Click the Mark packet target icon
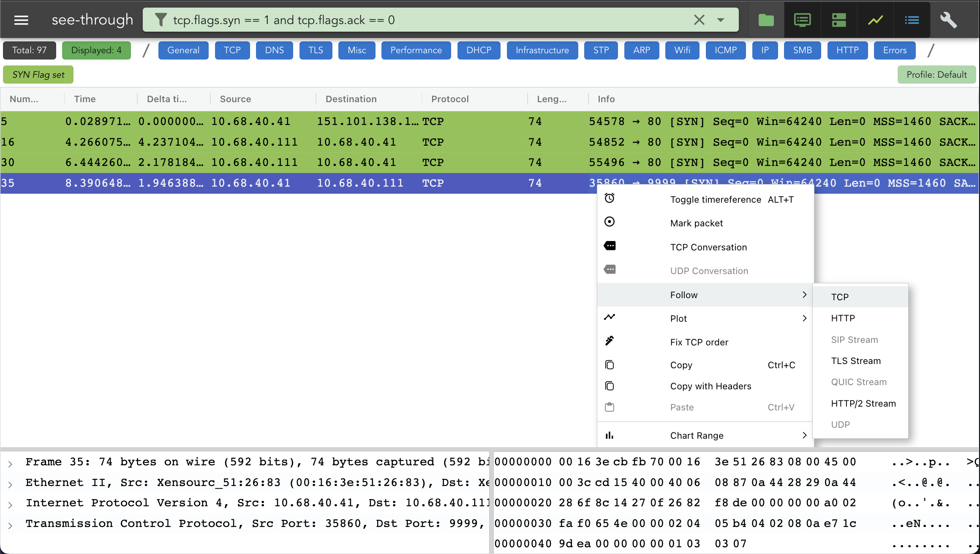Screen dimensions: 980x554 610,222
